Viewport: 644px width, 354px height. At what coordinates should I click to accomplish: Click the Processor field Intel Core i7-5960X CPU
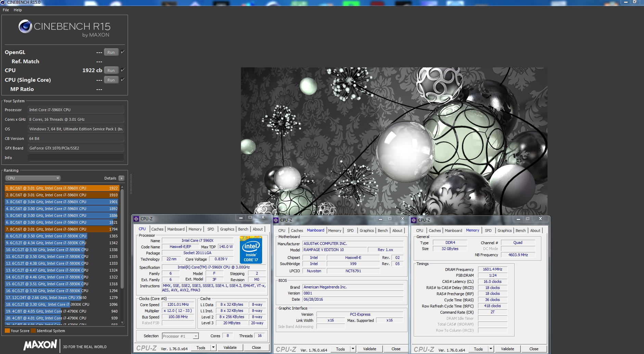(76, 110)
